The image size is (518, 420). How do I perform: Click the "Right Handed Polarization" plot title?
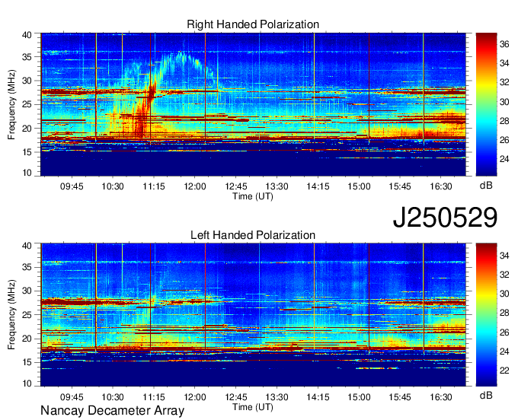pos(253,24)
